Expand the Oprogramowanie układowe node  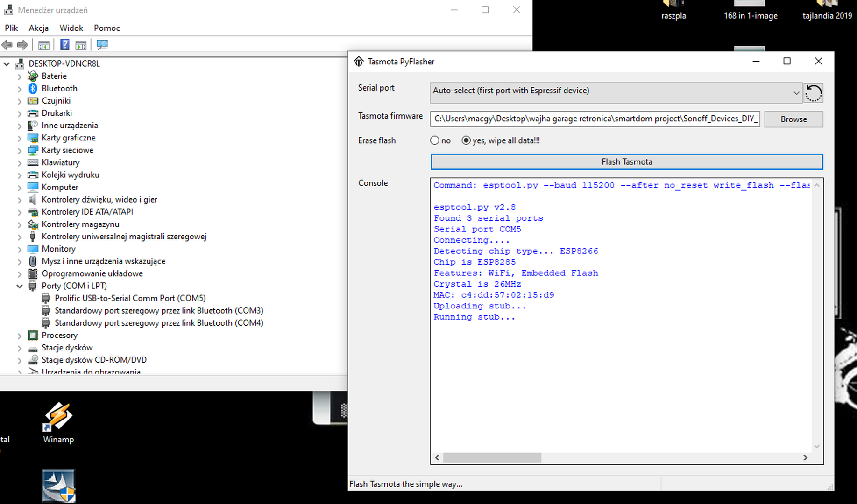[x=20, y=274]
